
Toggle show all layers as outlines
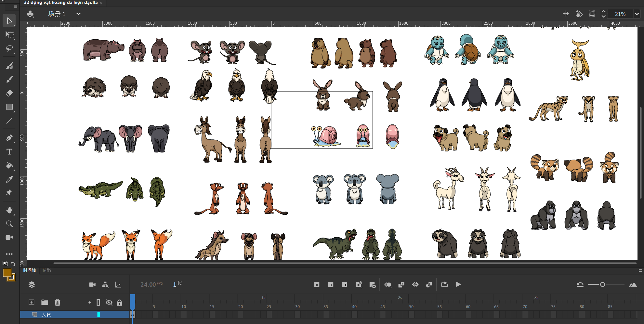[98, 303]
